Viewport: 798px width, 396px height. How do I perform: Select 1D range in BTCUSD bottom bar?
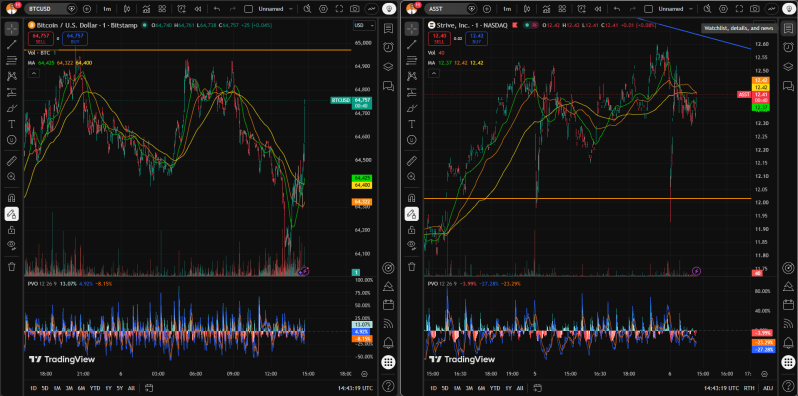click(x=34, y=387)
